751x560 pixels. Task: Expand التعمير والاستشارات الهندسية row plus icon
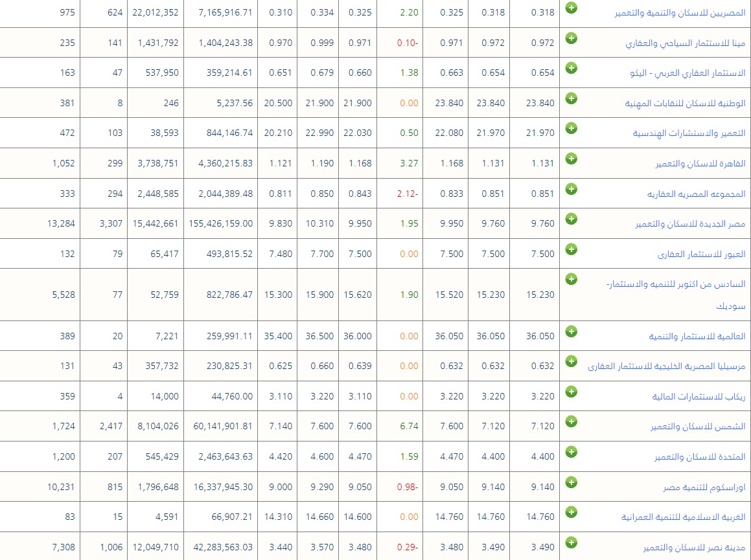(571, 128)
